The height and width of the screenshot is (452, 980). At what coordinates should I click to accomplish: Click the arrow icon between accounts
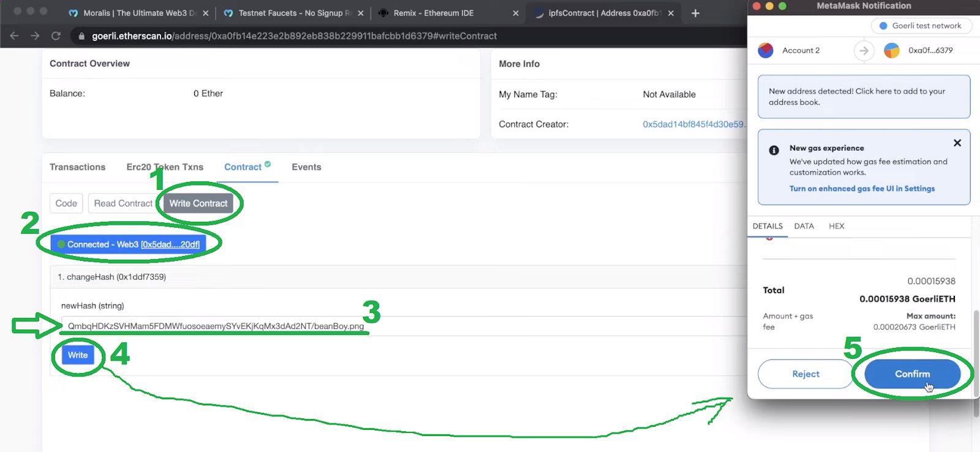point(864,50)
